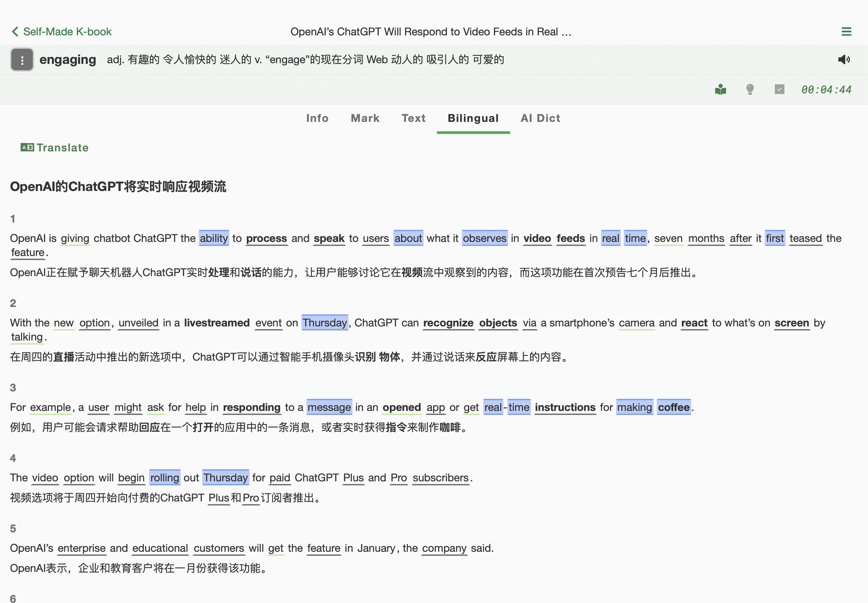868x603 pixels.
Task: Click highlighted word "making"
Action: (x=634, y=408)
